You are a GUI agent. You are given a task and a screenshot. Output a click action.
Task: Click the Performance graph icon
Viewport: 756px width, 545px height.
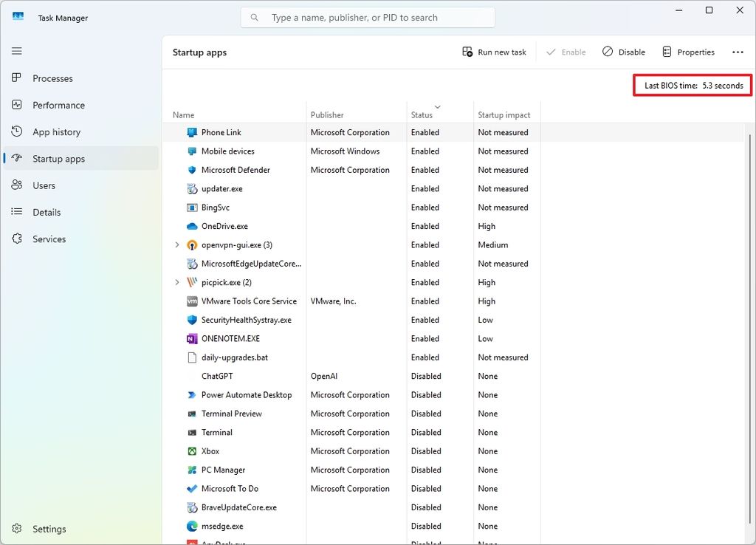(x=17, y=105)
